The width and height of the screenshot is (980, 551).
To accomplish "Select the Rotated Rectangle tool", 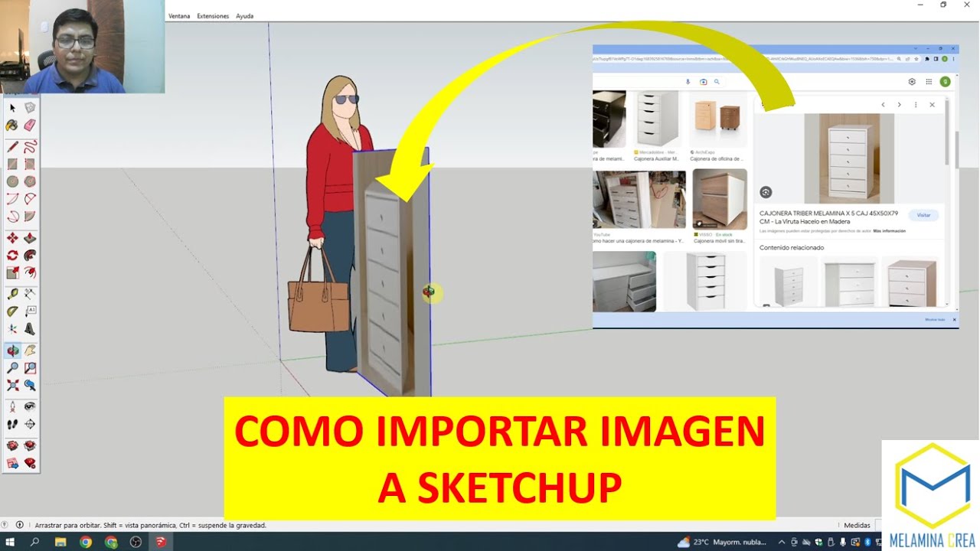I will (x=30, y=164).
